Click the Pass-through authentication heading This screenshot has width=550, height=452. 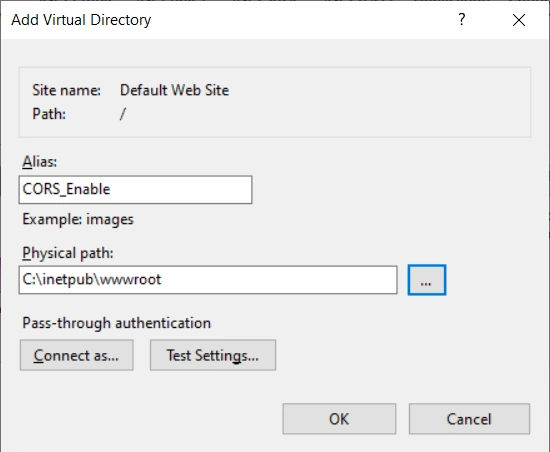(116, 323)
